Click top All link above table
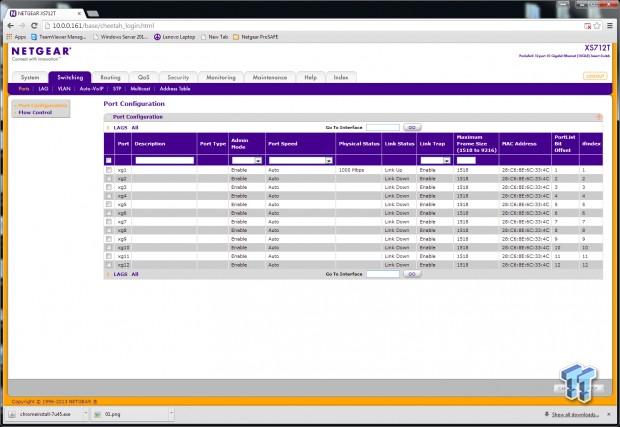The width and height of the screenshot is (620, 427). tap(135, 128)
